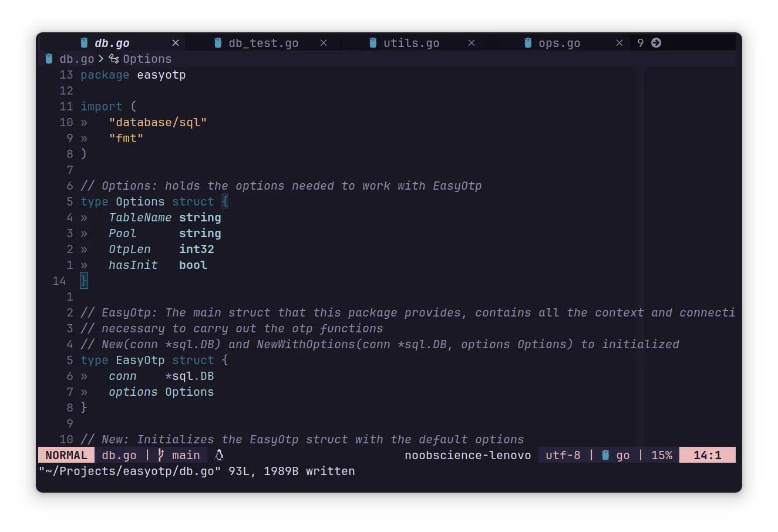778x532 pixels.
Task: Select the utils.go tab
Action: tap(411, 42)
